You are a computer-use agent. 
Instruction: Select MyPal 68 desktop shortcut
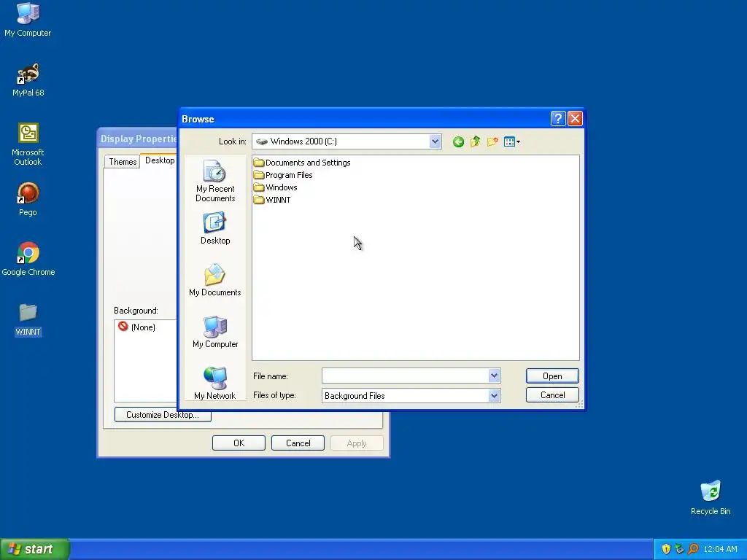pyautogui.click(x=28, y=80)
